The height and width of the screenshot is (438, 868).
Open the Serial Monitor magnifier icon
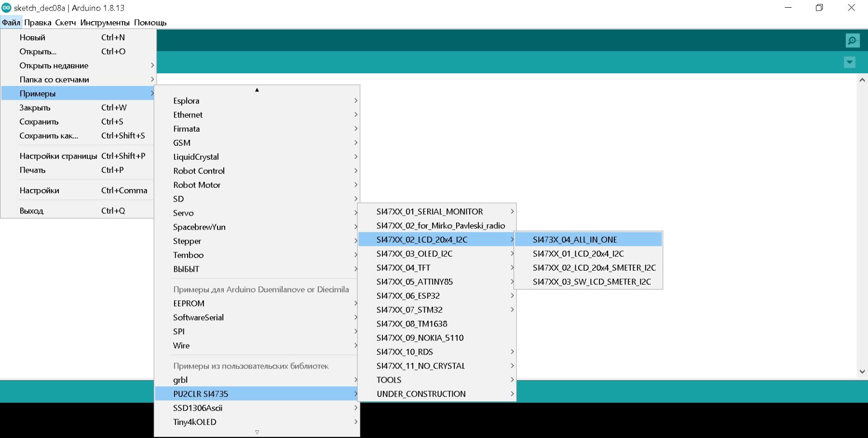pos(852,41)
